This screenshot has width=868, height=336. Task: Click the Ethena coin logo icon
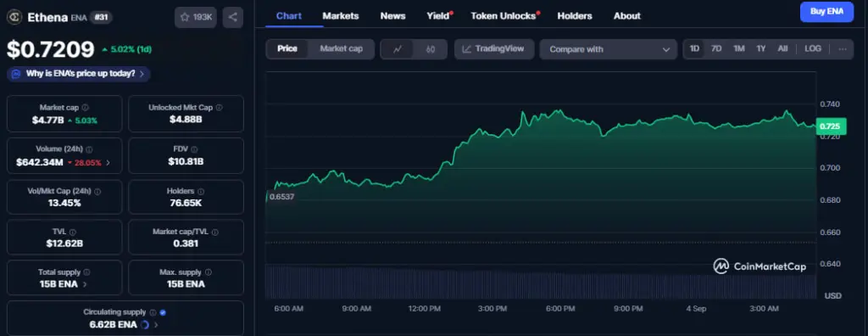[x=14, y=17]
